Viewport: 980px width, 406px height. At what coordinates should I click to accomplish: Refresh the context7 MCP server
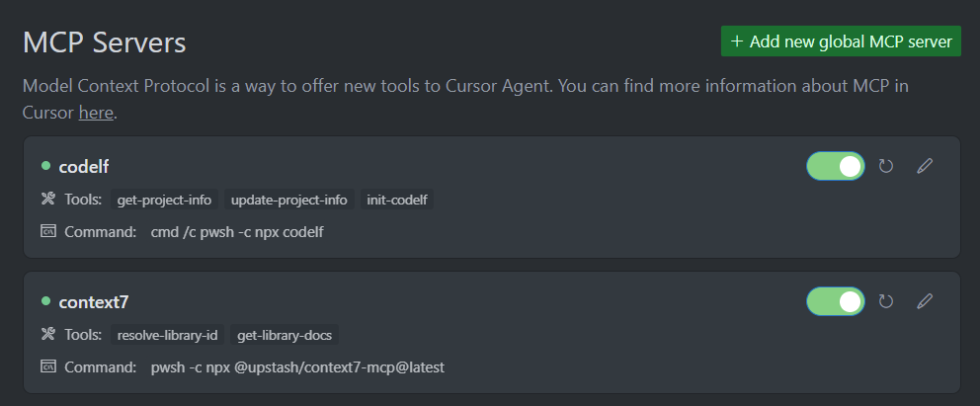[885, 301]
